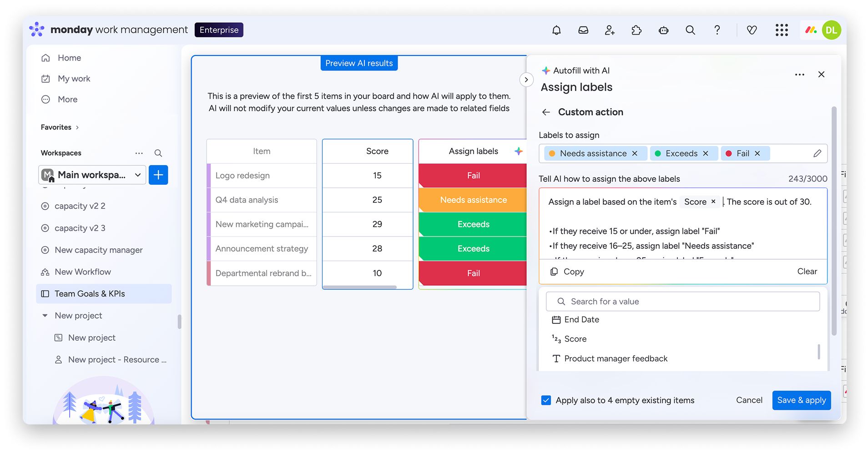Click Needs assistance label for Q4 data analysis
This screenshot has height=454, width=868.
[x=473, y=200]
